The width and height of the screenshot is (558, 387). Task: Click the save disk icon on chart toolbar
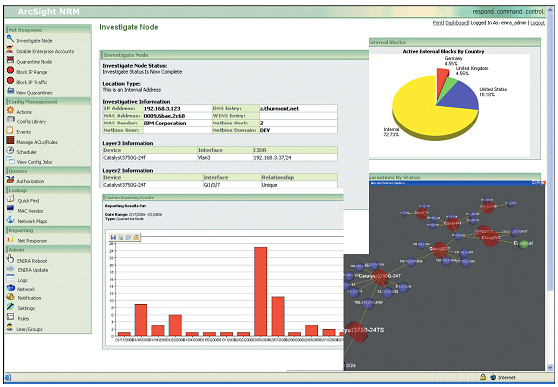[113, 237]
